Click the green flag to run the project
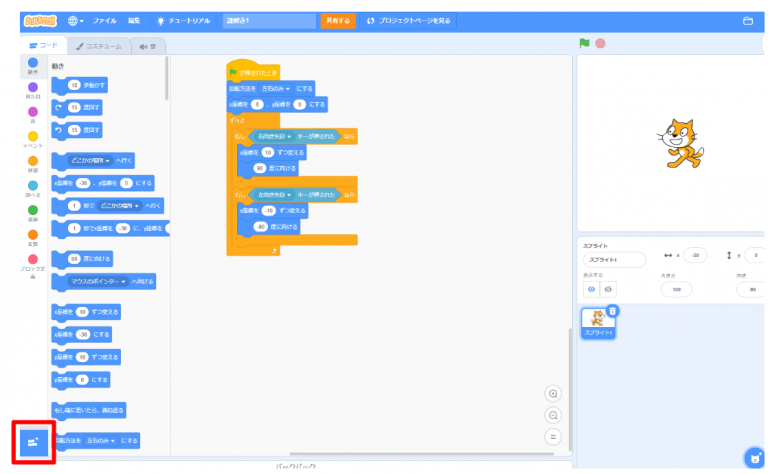The image size is (768, 474). click(584, 44)
